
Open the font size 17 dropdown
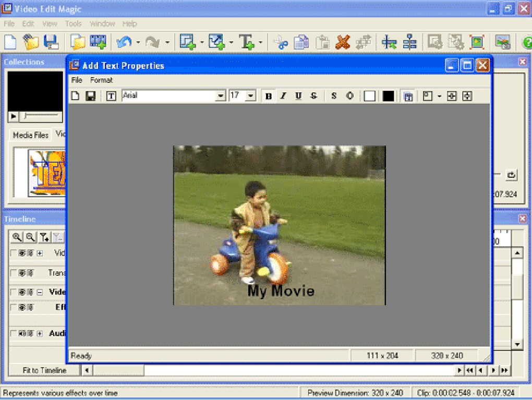click(x=250, y=96)
